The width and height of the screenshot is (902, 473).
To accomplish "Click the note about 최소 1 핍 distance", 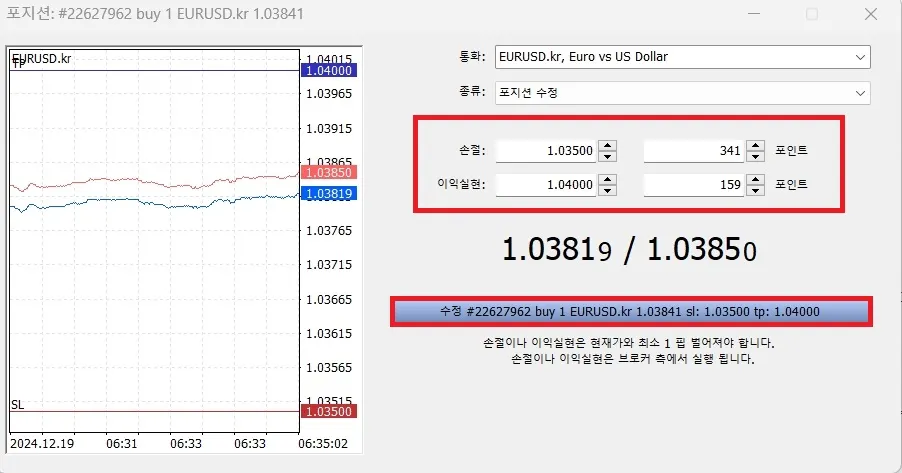I will 629,343.
